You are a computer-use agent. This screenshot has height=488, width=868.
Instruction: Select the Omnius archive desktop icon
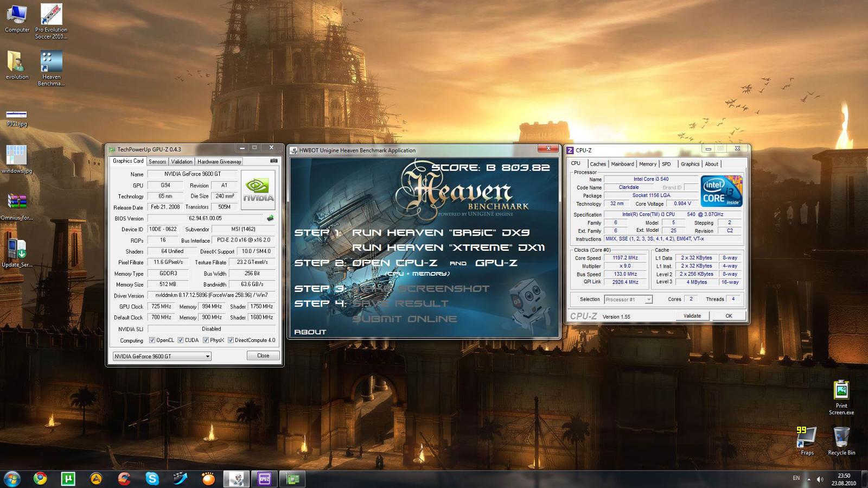tap(17, 206)
